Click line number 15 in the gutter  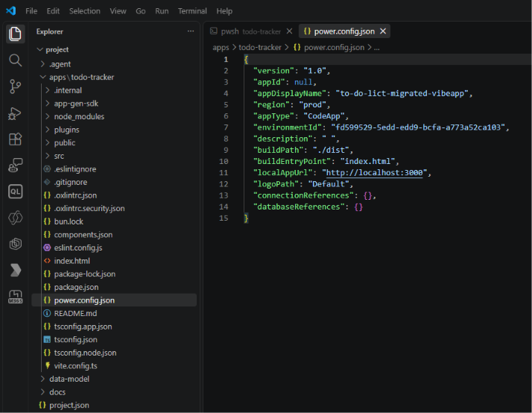tap(224, 218)
